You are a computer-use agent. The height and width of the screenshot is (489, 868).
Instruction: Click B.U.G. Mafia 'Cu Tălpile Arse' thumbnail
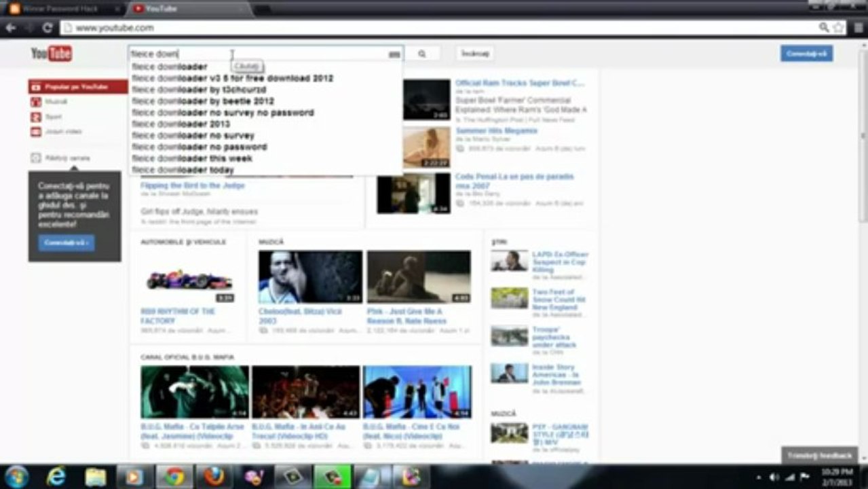(x=195, y=393)
